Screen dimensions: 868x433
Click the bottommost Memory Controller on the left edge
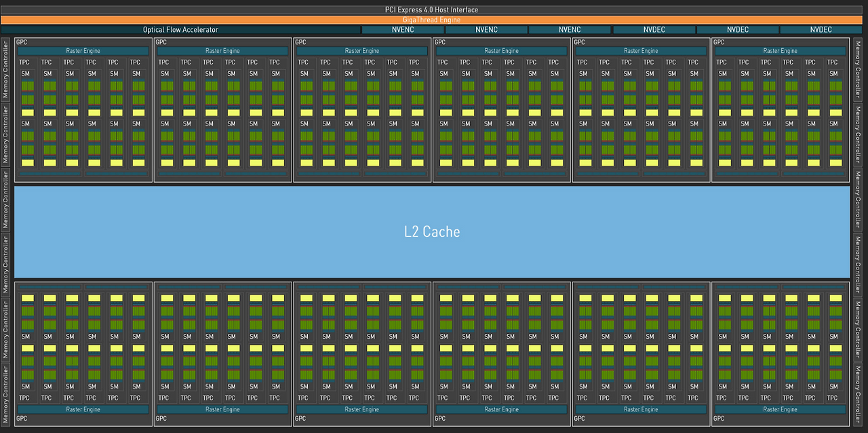point(6,393)
